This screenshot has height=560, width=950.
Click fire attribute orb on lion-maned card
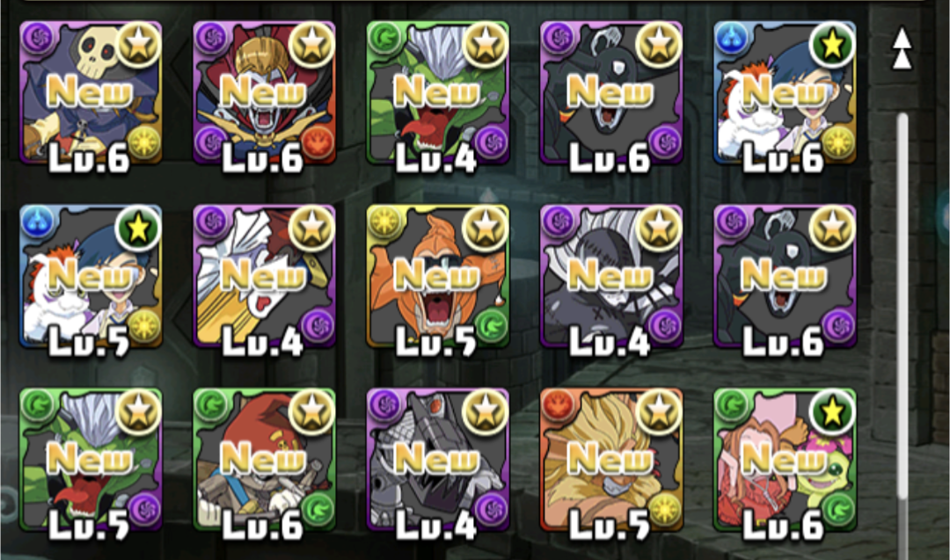point(558,405)
